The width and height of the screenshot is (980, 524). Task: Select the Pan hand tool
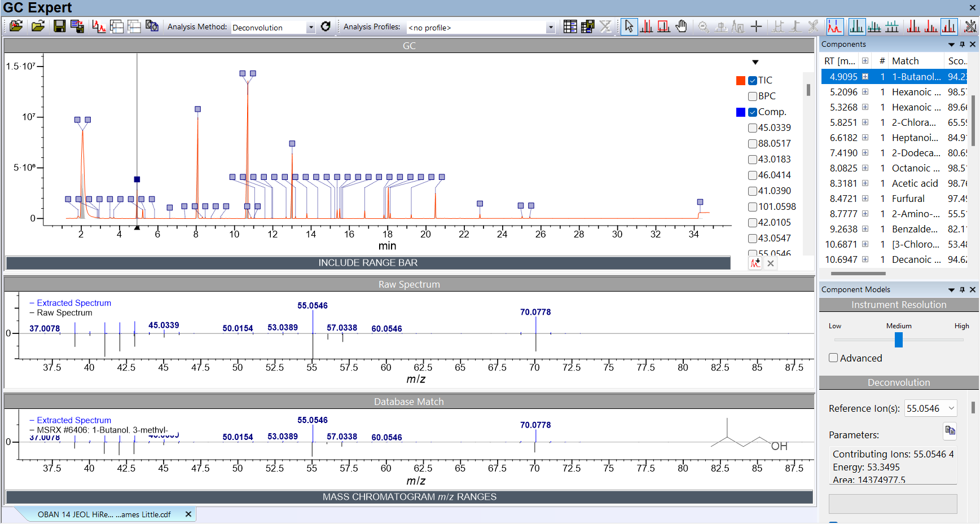682,27
